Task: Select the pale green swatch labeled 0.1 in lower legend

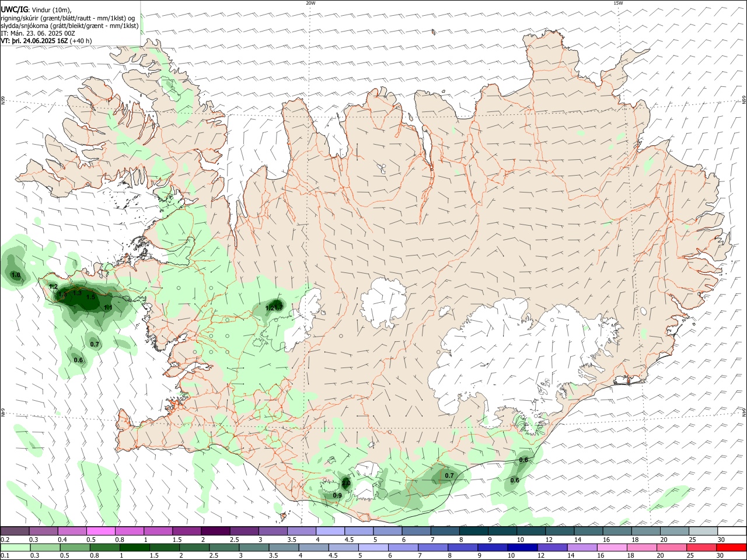Action: (x=15, y=548)
